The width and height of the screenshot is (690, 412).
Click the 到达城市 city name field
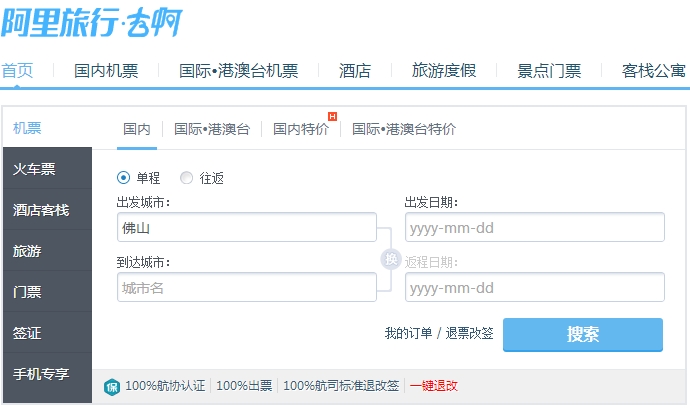(247, 287)
